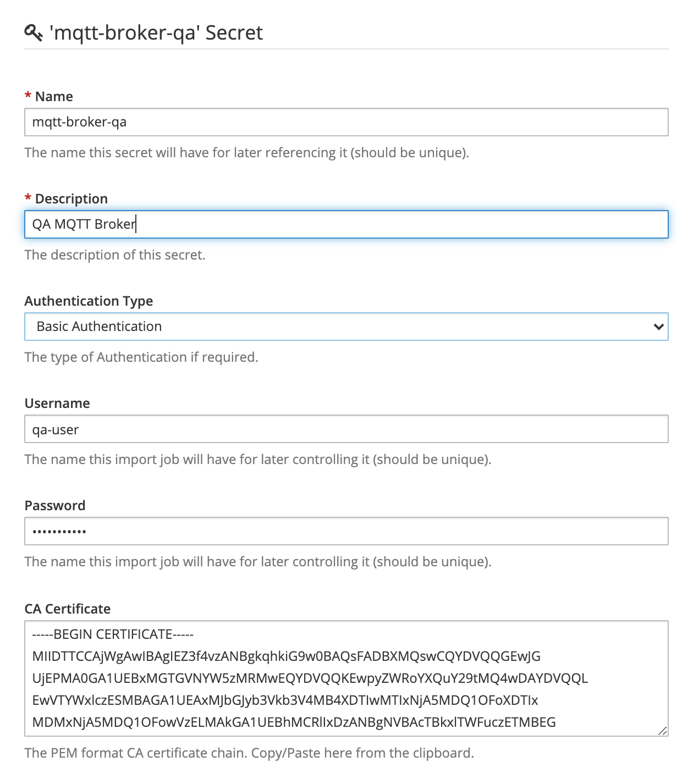The image size is (693, 784).
Task: Click the Authentication Type label
Action: (x=89, y=301)
